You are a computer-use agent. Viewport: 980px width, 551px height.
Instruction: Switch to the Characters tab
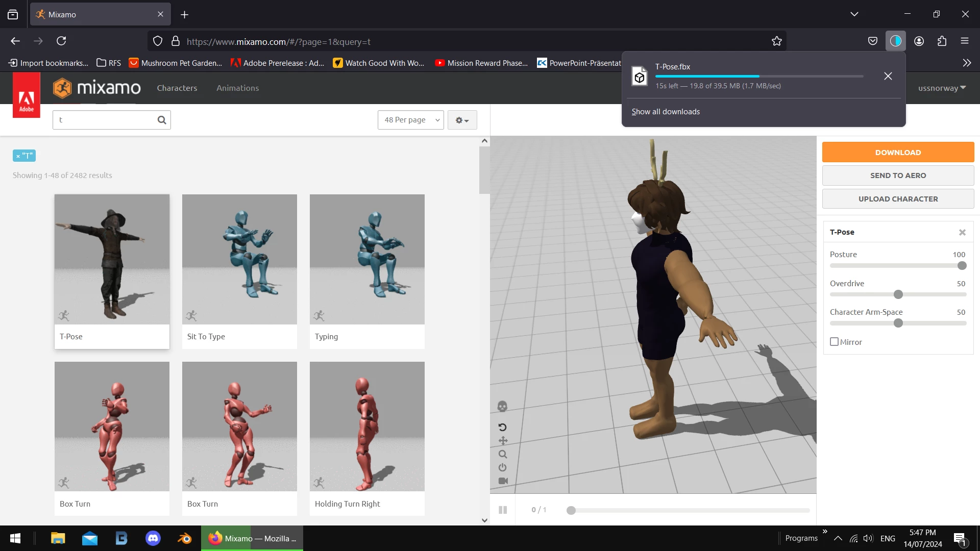tap(177, 88)
